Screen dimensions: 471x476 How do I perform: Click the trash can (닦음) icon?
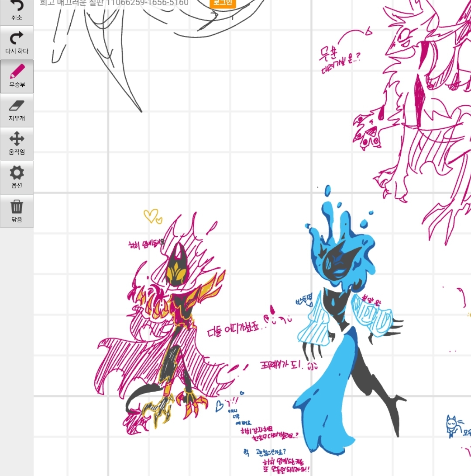[x=17, y=207]
